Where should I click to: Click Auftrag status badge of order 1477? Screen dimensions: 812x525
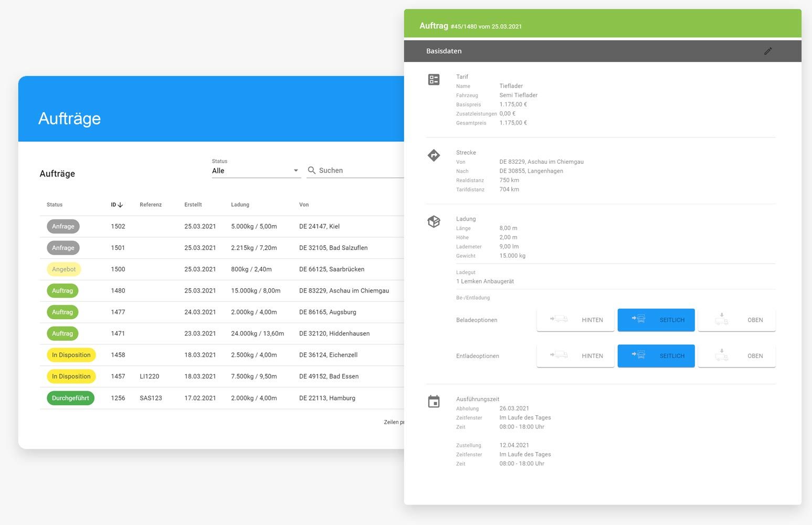(x=62, y=312)
